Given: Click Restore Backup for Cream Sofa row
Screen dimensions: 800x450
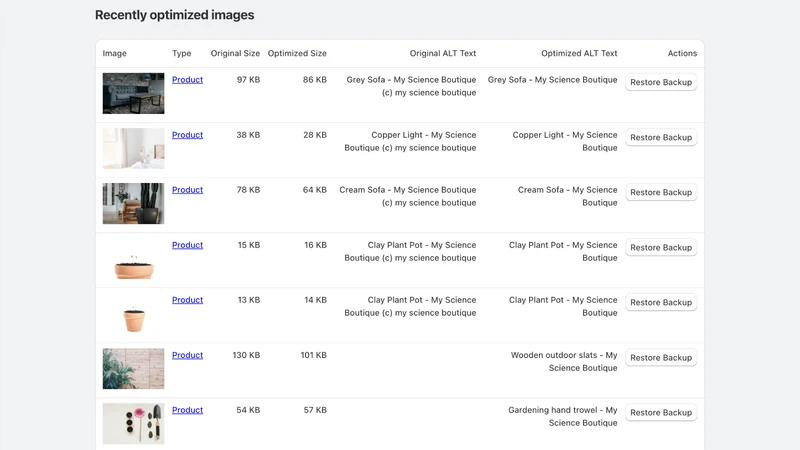Looking at the screenshot, I should pos(661,192).
